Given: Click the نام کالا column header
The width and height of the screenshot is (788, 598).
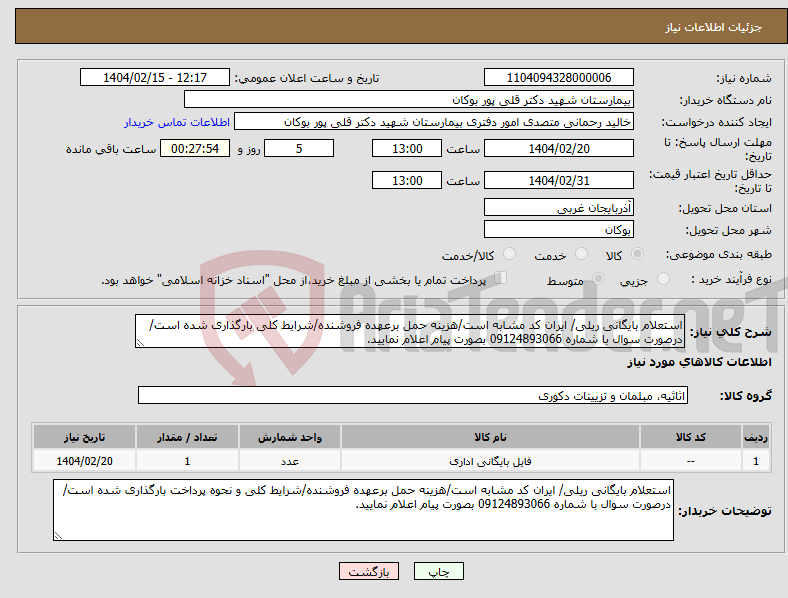Looking at the screenshot, I should click(x=490, y=437).
